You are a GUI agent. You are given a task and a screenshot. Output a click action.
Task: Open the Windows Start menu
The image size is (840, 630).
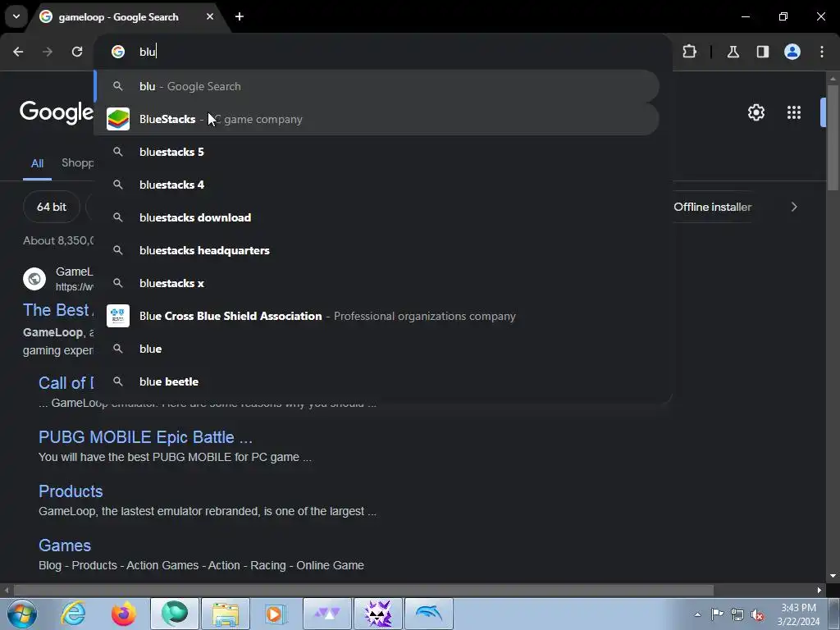(x=22, y=614)
